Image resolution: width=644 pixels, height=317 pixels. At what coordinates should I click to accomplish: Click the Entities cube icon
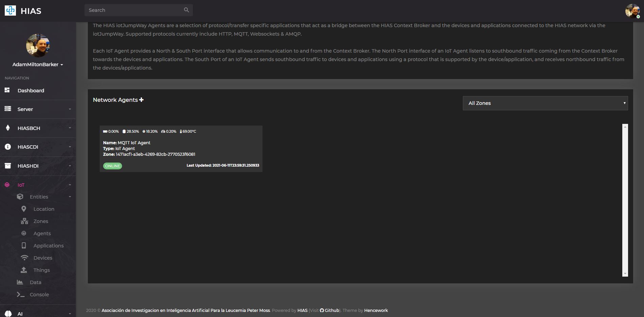(x=20, y=197)
